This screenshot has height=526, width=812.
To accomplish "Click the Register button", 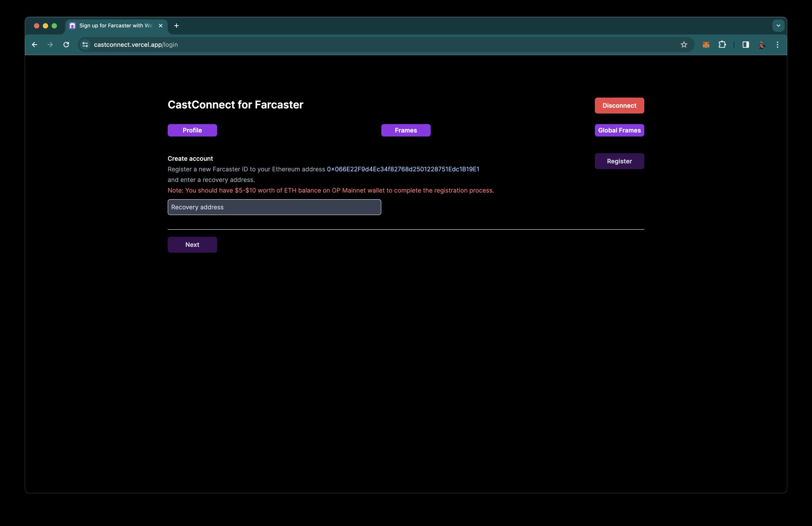I will click(620, 161).
